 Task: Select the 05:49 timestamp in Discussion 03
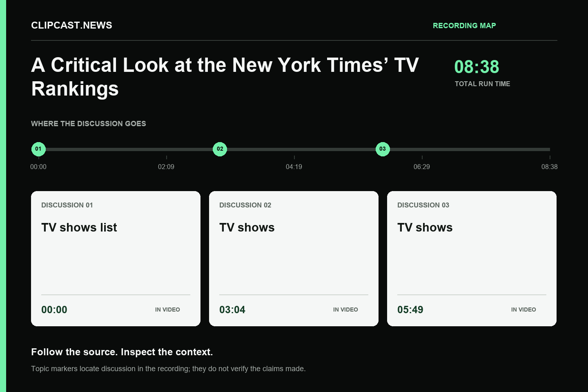(x=410, y=310)
